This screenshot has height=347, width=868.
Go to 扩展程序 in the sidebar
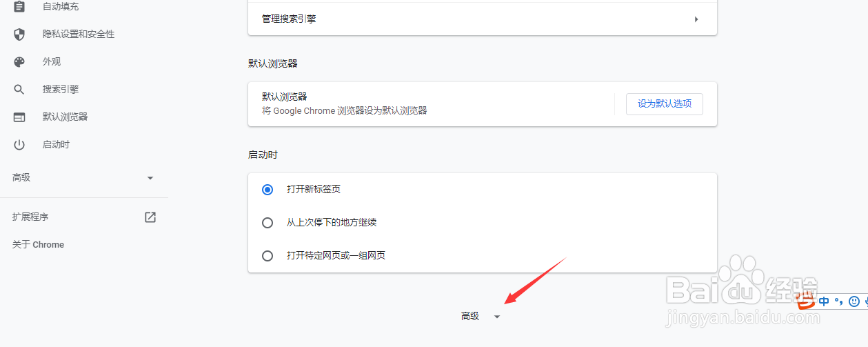[31, 217]
